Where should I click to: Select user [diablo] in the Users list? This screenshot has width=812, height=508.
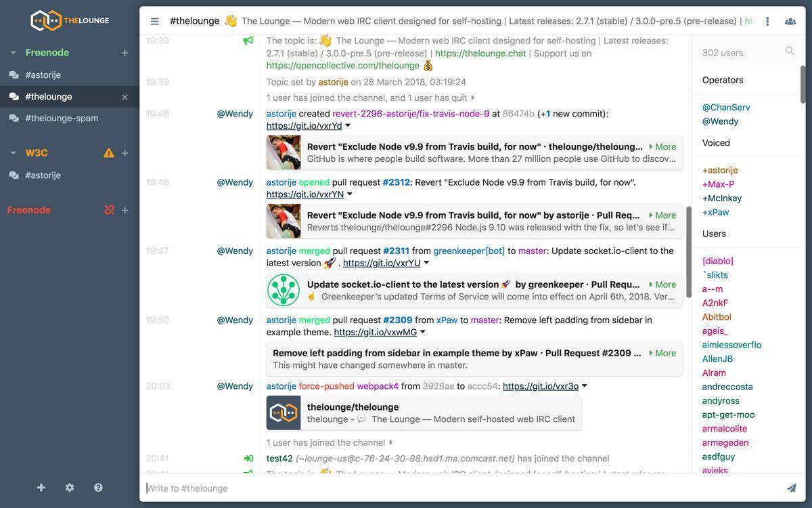click(x=718, y=261)
